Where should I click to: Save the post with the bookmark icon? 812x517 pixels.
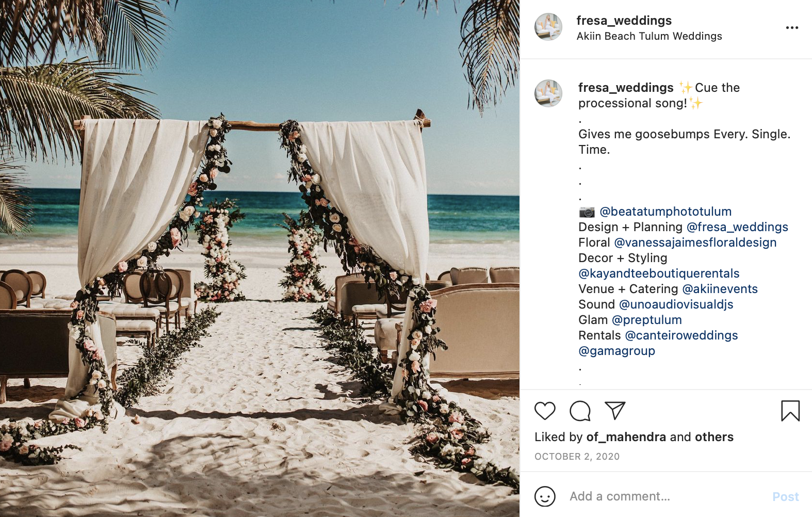(790, 411)
